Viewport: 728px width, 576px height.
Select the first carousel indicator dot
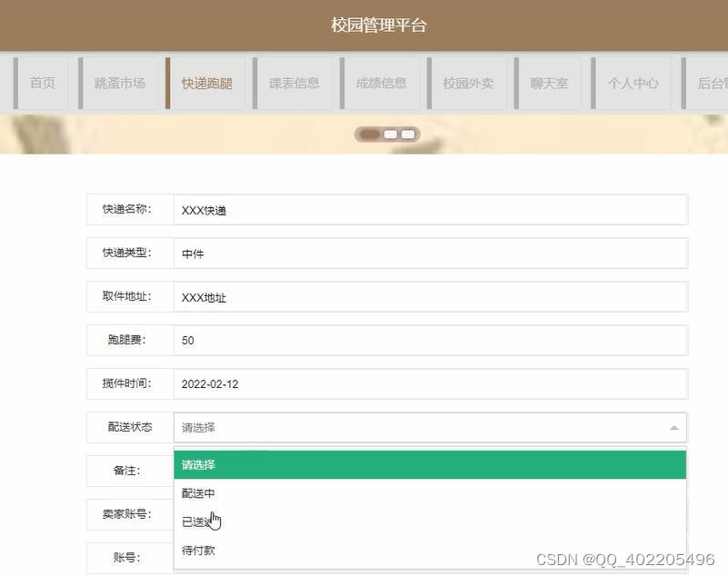point(369,133)
